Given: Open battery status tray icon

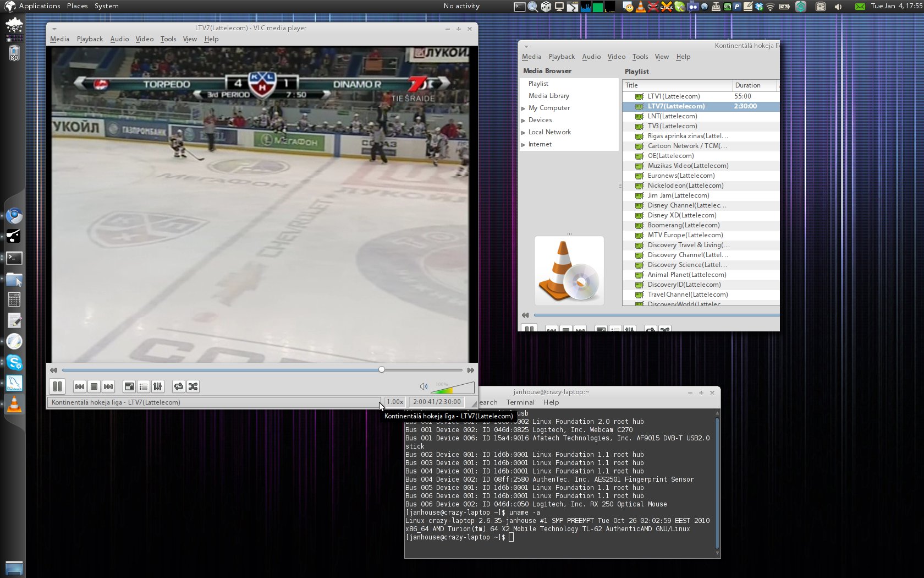Looking at the screenshot, I should pos(784,7).
